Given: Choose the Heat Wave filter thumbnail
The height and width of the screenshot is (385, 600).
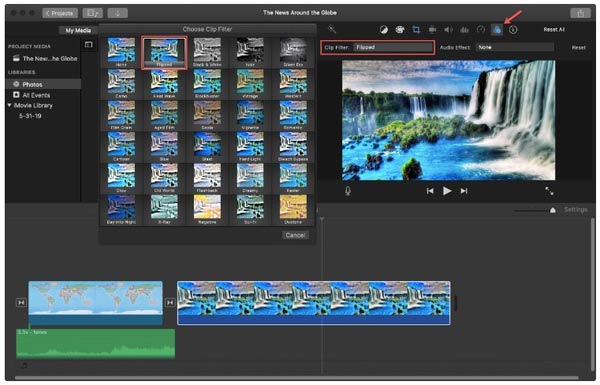Looking at the screenshot, I should (x=164, y=83).
